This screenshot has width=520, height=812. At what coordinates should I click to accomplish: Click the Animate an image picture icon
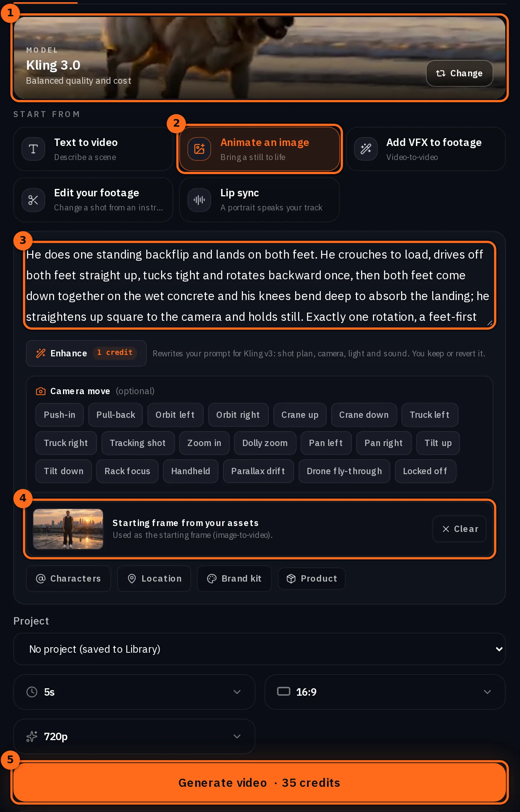pyautogui.click(x=199, y=149)
